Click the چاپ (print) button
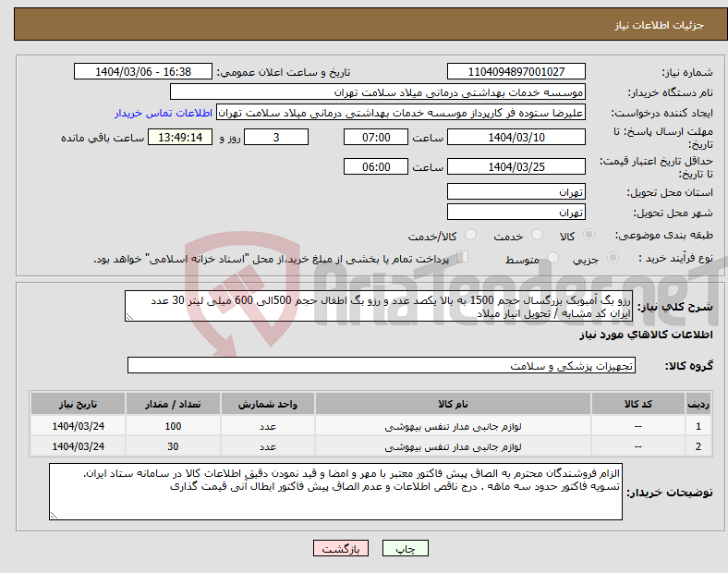728x573 pixels. [405, 548]
